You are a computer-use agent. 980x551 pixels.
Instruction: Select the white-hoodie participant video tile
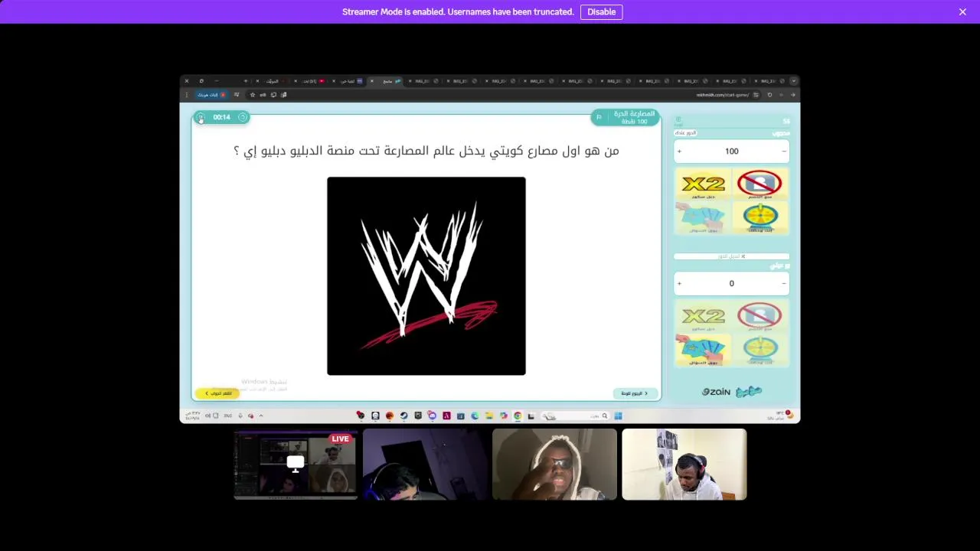point(554,465)
